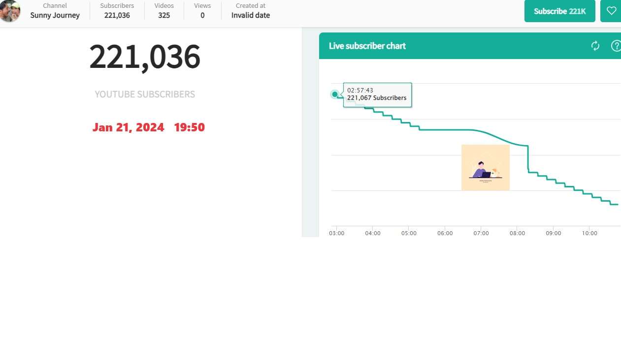621x364 pixels.
Task: Click the green data point on the chart
Action: pos(335,94)
